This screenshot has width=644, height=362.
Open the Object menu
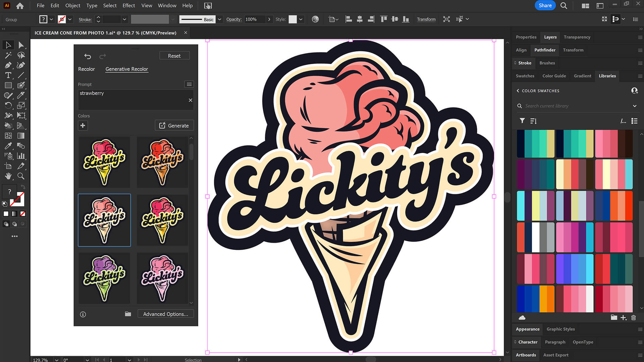(x=72, y=6)
